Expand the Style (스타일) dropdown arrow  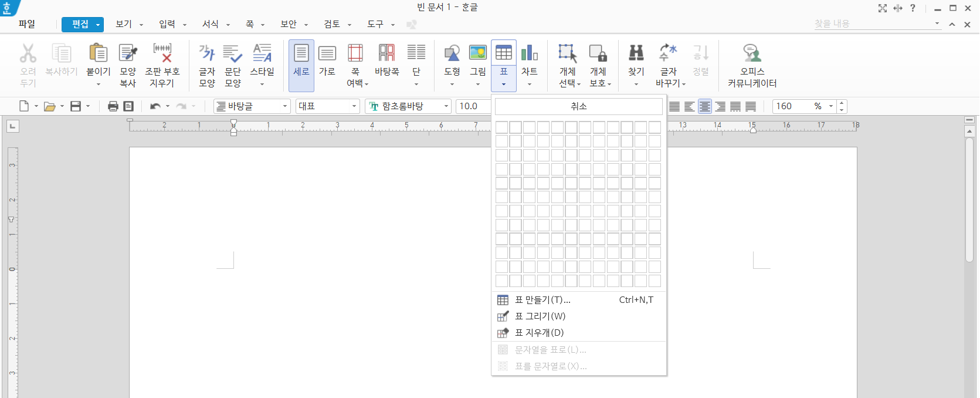[x=262, y=84]
